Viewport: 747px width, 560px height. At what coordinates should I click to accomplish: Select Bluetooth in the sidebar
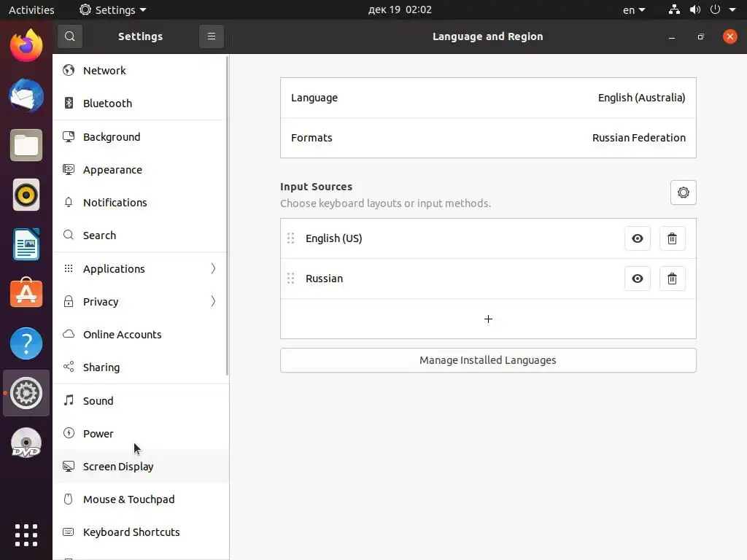pos(107,104)
